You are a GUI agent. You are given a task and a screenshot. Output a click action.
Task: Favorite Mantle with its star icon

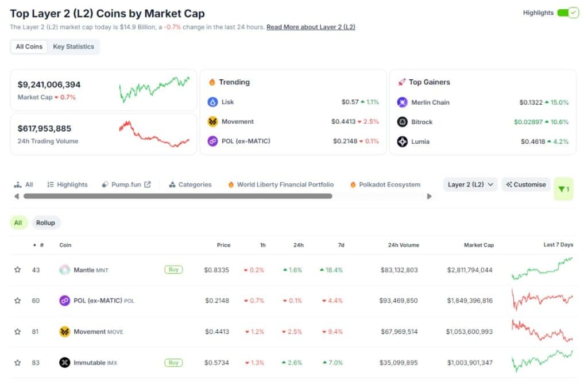17,270
